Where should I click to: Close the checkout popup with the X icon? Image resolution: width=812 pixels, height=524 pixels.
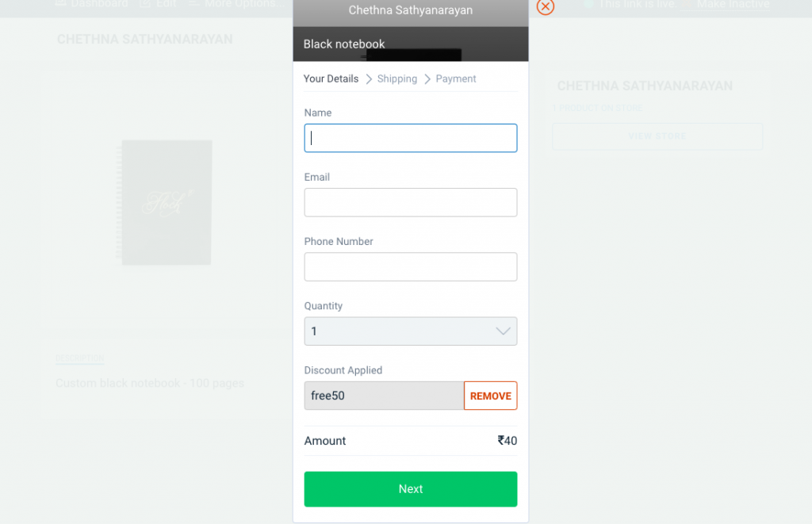pyautogui.click(x=546, y=6)
